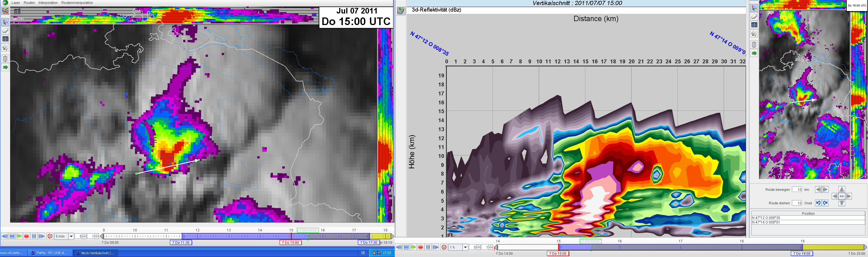Click the route drawing tool in left toolbar
Screen dimensions: 868x257
(x=5, y=48)
